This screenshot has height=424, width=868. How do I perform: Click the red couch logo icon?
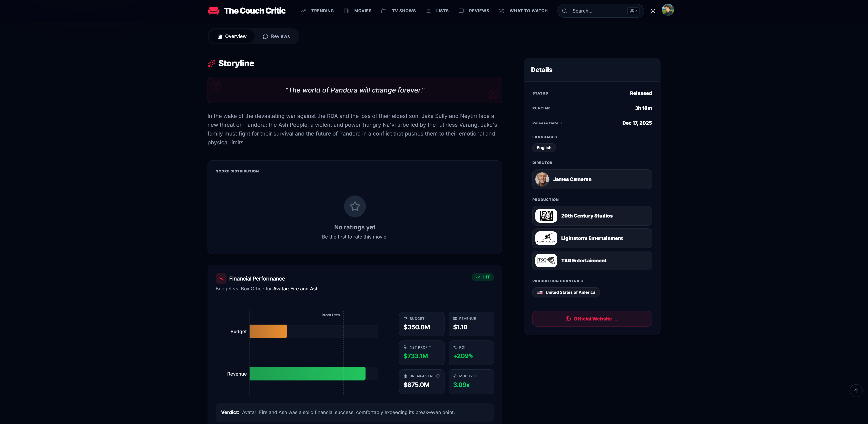pos(213,11)
